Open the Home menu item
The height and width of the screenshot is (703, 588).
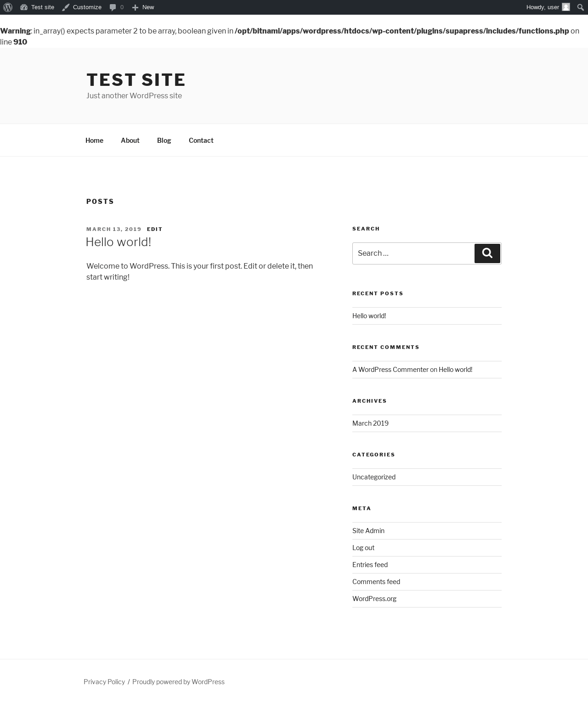point(94,141)
